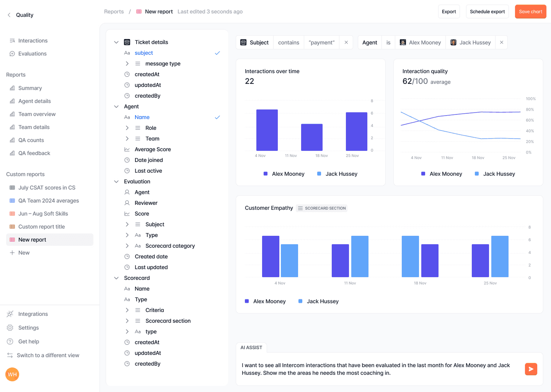Click the Custom report title table icon

coord(12,227)
